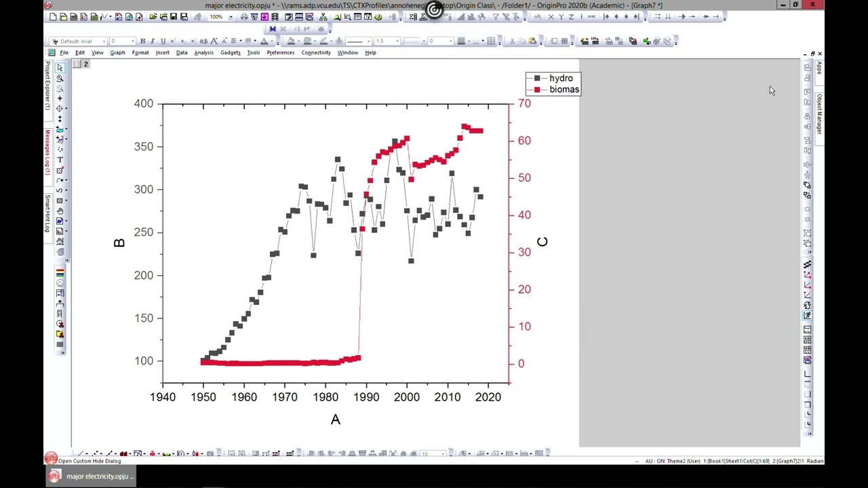Viewport: 868px width, 488px height.
Task: Click the Set as Z column icon
Action: (x=571, y=16)
